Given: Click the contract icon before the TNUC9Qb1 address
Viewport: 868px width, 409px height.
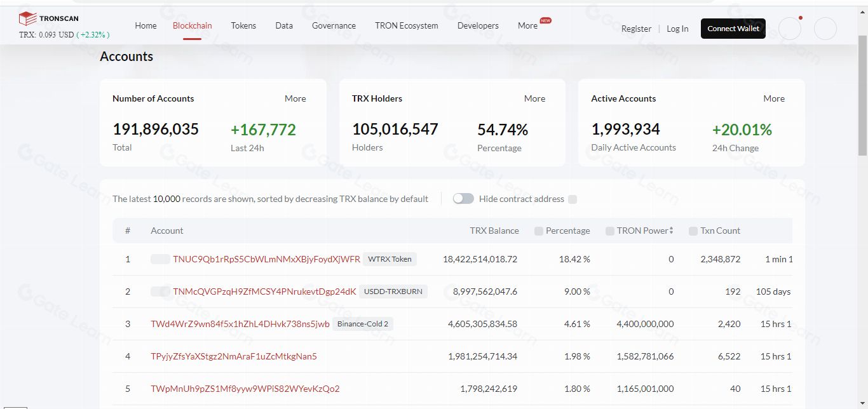Looking at the screenshot, I should pos(160,259).
